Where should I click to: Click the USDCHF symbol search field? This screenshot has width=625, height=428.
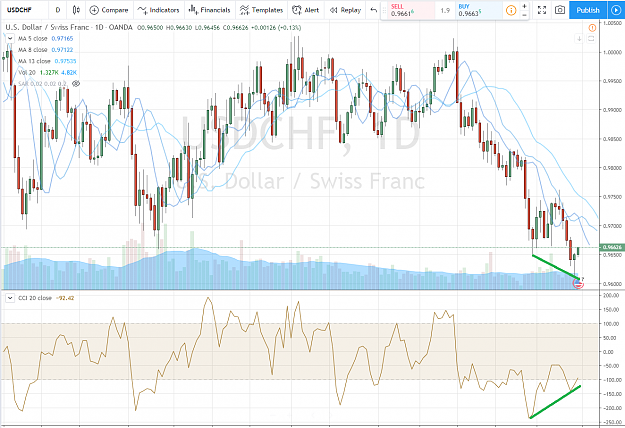point(24,10)
